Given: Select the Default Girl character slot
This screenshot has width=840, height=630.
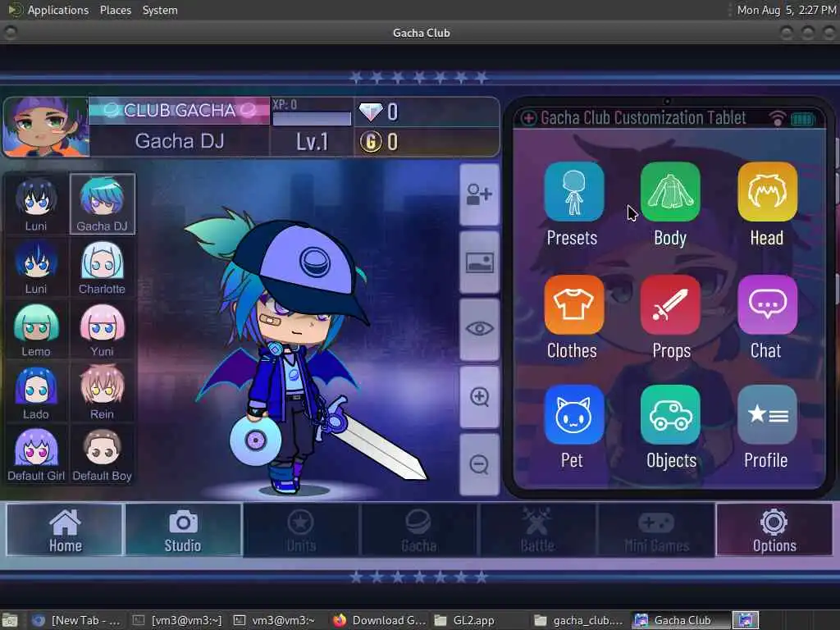Looking at the screenshot, I should point(36,454).
